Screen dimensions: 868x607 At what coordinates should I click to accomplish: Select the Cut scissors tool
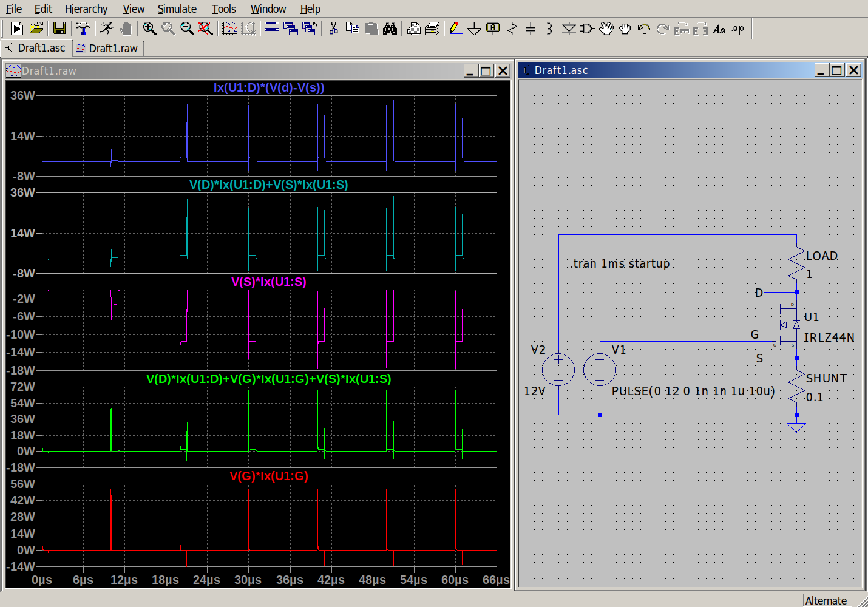point(333,29)
